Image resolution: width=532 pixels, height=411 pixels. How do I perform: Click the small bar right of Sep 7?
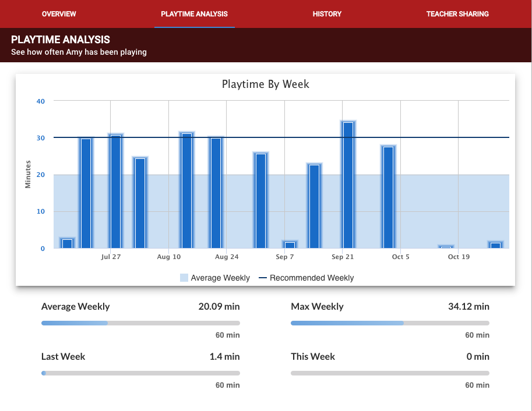pos(290,245)
